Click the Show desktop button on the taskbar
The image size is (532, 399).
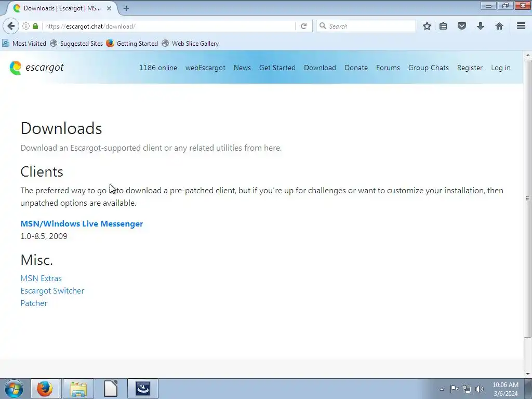click(x=528, y=389)
